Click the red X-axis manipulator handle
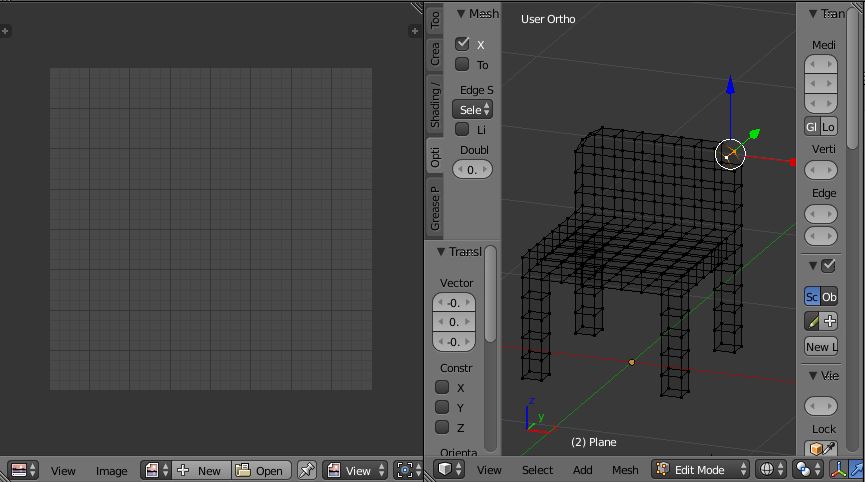 click(x=793, y=162)
